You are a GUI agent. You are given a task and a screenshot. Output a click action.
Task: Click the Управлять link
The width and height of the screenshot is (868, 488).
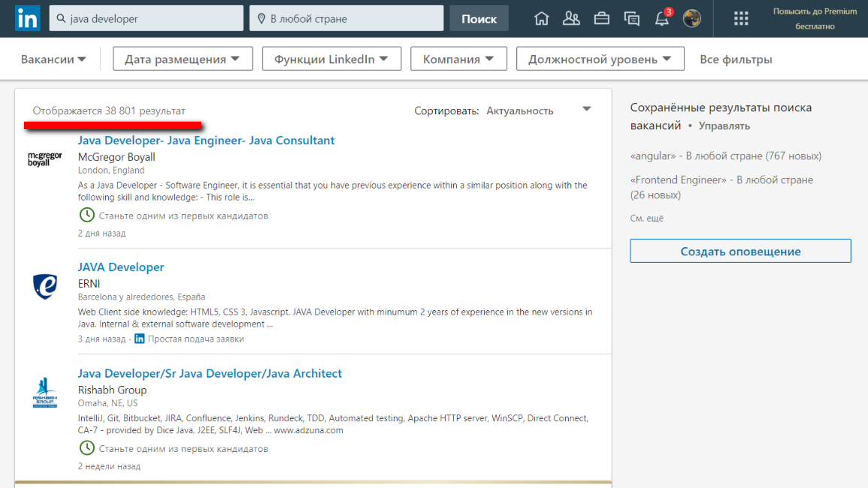click(x=724, y=125)
